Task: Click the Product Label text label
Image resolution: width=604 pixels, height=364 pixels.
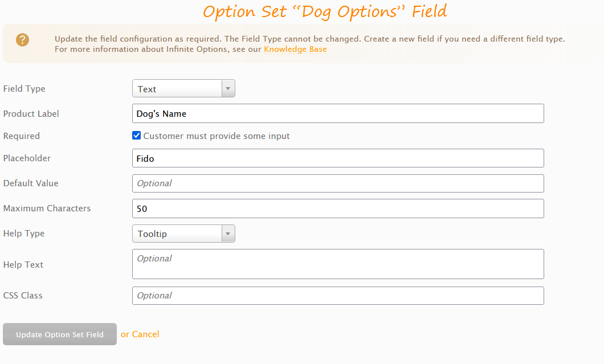Action: click(x=31, y=114)
